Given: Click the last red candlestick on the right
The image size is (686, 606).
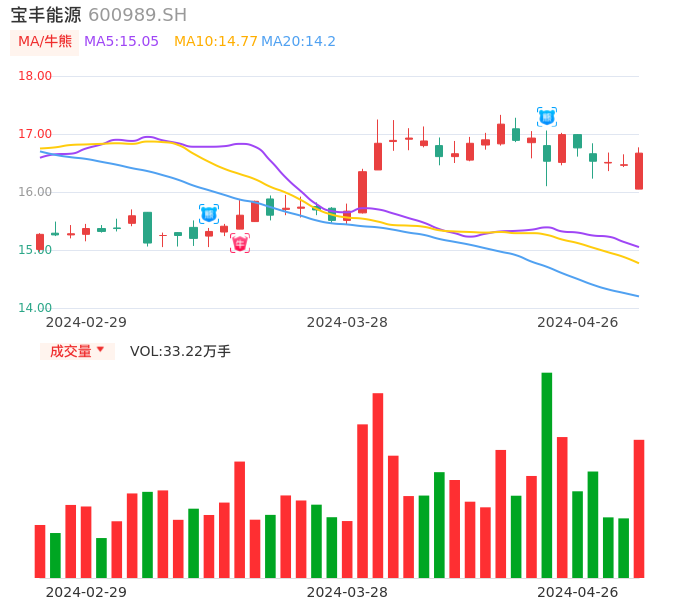Looking at the screenshot, I should click(x=639, y=171).
